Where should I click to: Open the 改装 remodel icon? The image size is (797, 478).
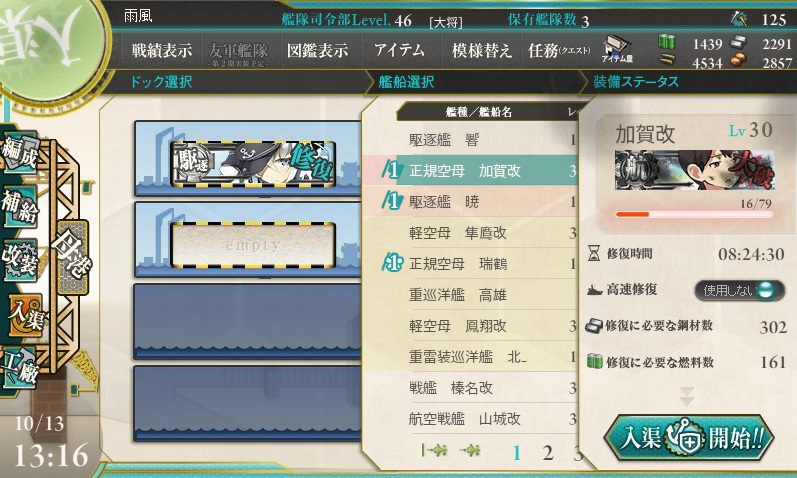pyautogui.click(x=19, y=259)
